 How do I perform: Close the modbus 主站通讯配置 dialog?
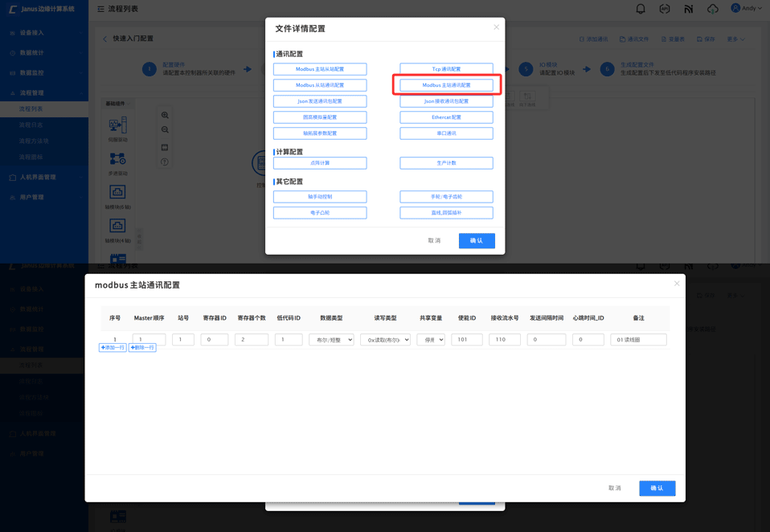point(676,284)
